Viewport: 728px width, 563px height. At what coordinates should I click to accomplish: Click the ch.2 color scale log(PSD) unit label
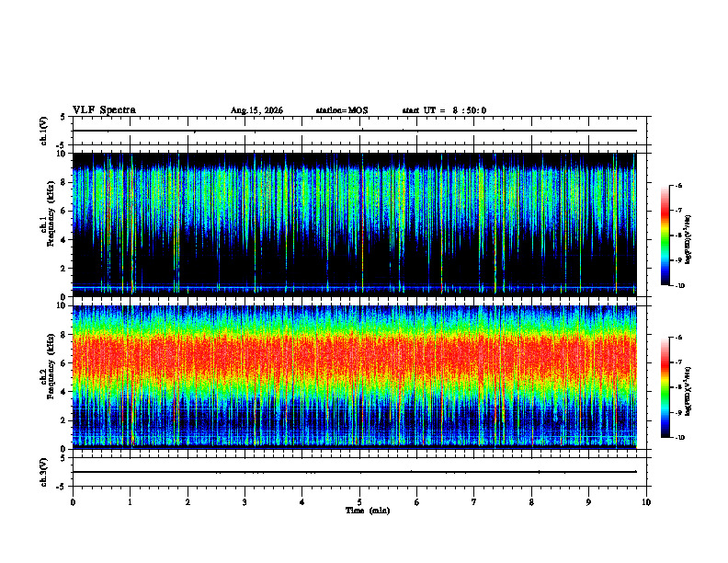point(688,391)
